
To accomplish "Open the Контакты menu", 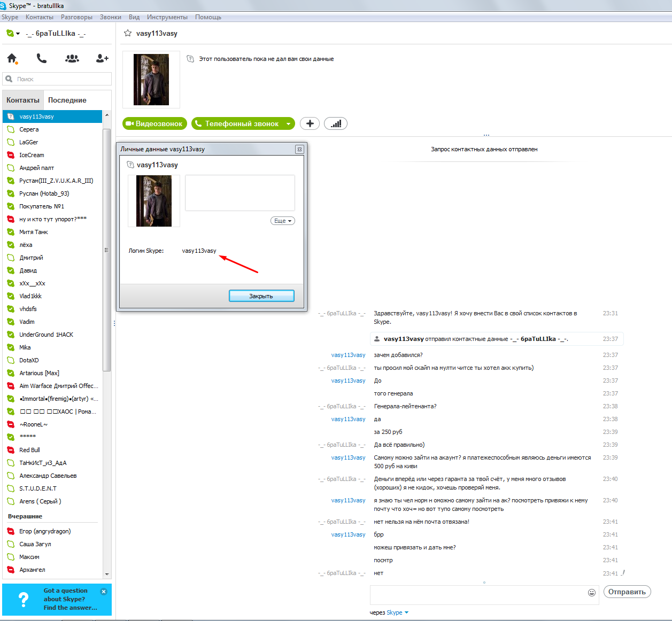I will tap(40, 17).
